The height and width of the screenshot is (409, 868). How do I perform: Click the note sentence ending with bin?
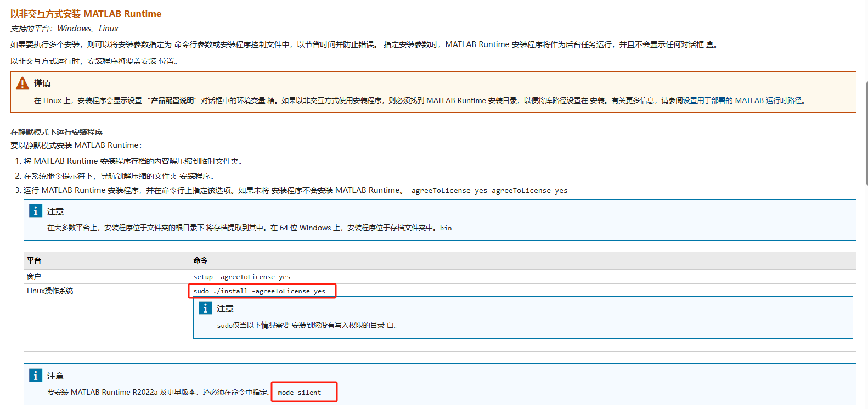[x=250, y=228]
